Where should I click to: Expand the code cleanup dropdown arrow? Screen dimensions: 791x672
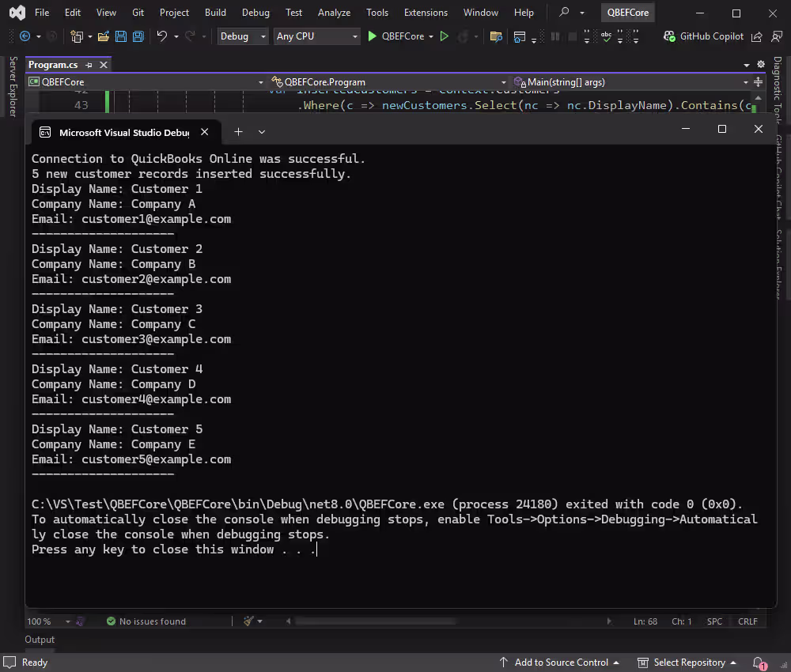click(x=259, y=621)
